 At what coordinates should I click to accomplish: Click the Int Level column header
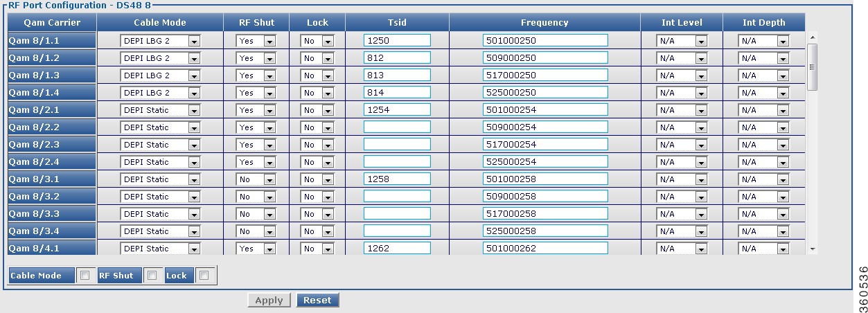click(x=682, y=23)
